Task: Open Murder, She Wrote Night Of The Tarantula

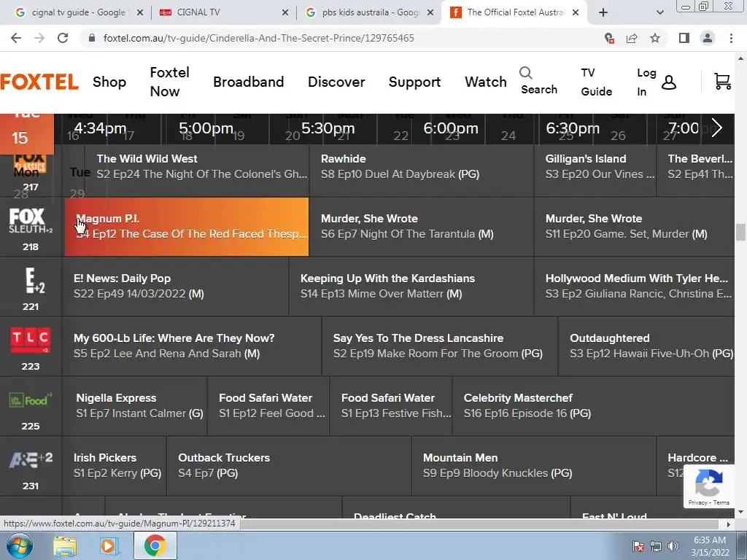Action: tap(422, 227)
